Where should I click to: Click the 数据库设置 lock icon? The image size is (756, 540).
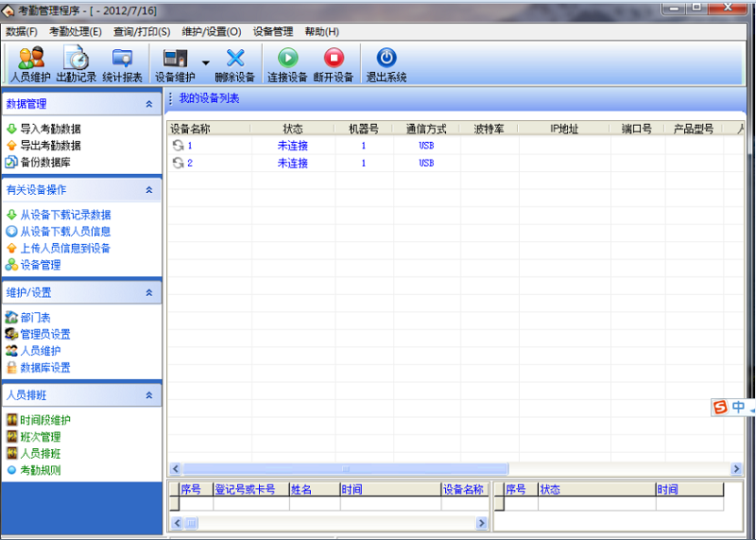[x=11, y=368]
